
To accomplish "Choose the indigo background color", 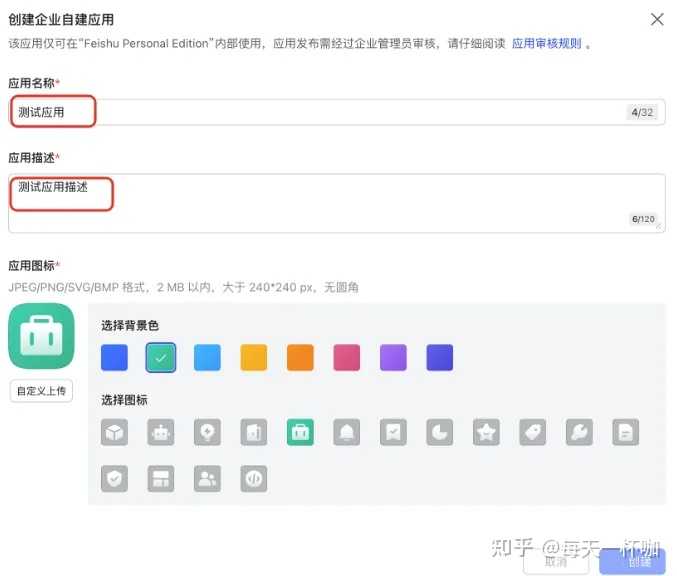I will pyautogui.click(x=440, y=358).
